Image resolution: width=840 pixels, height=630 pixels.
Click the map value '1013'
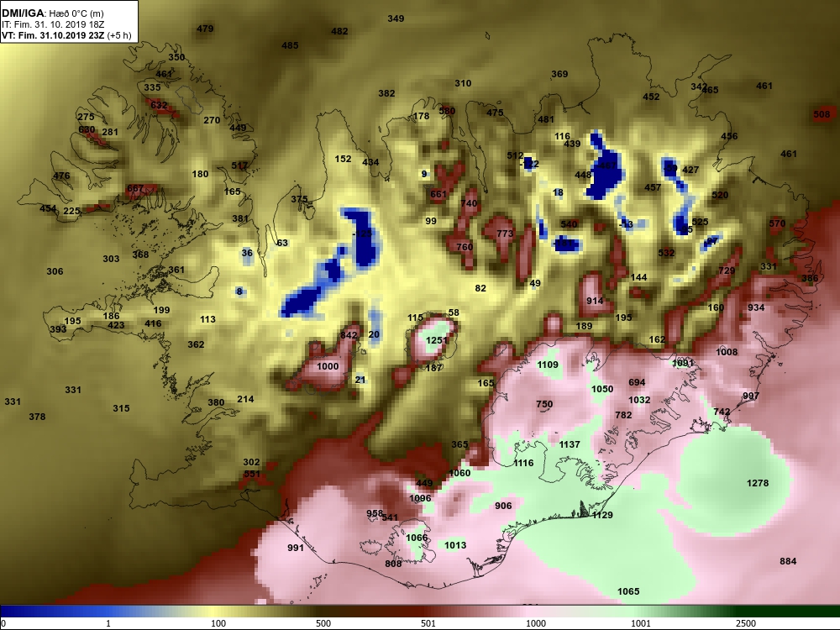click(x=454, y=545)
